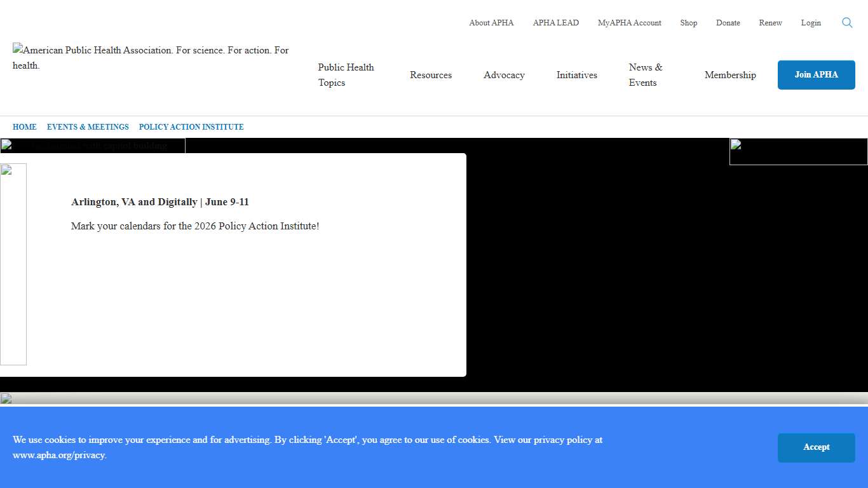Click the search magnifier icon

pyautogui.click(x=847, y=23)
